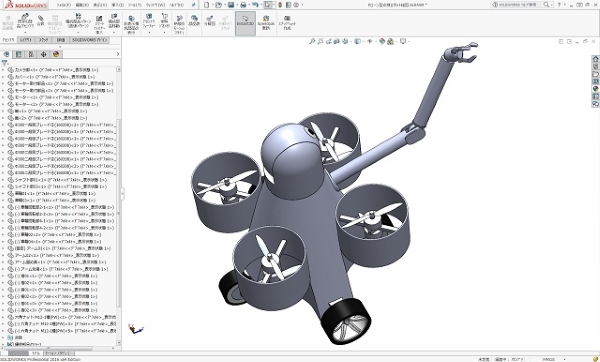600x362 pixels.
Task: Open the SolidWorks Resources home icon
Action: (595, 59)
